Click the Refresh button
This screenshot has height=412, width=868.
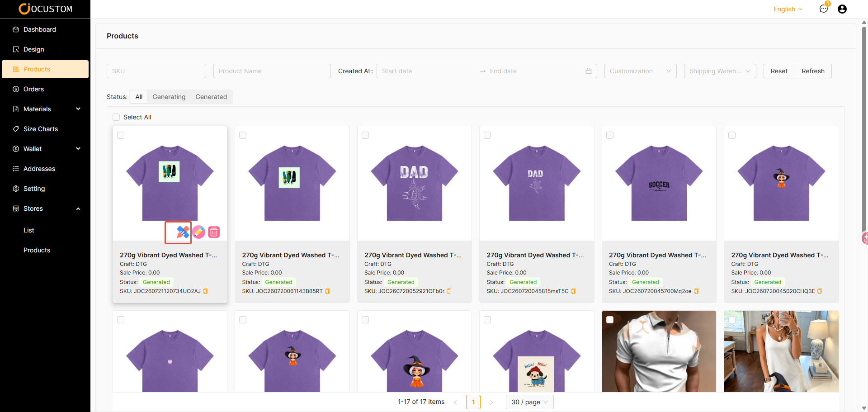click(813, 71)
